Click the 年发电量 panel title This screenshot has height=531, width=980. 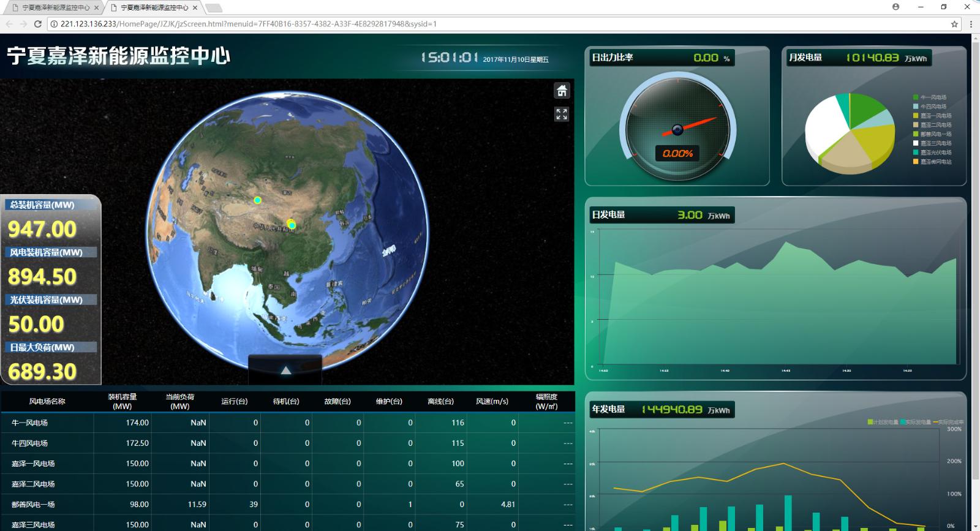click(x=608, y=409)
